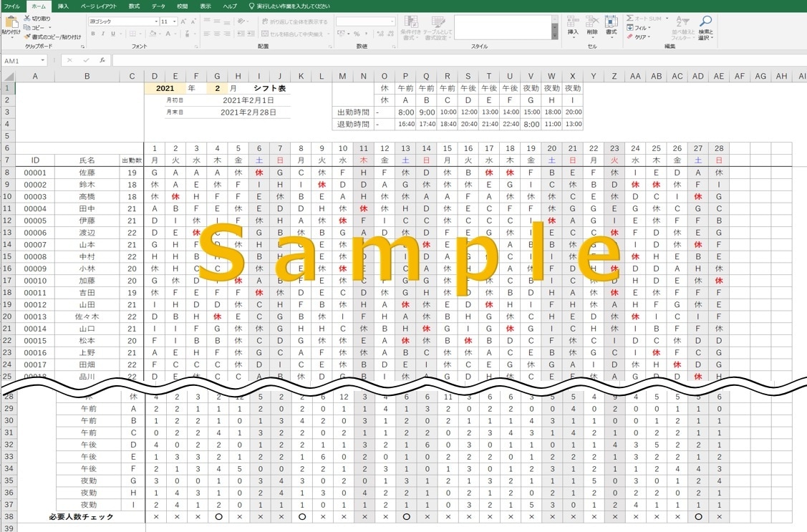Toggle italic formatting with the I button
The image size is (807, 532).
tap(103, 34)
